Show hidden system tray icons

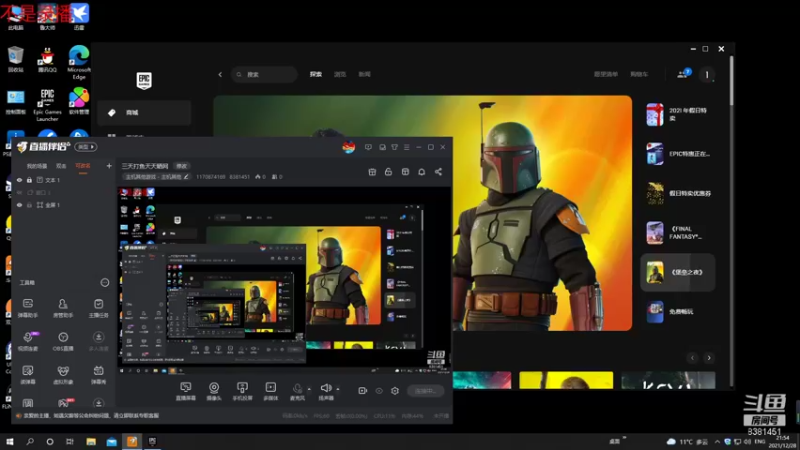[717, 441]
